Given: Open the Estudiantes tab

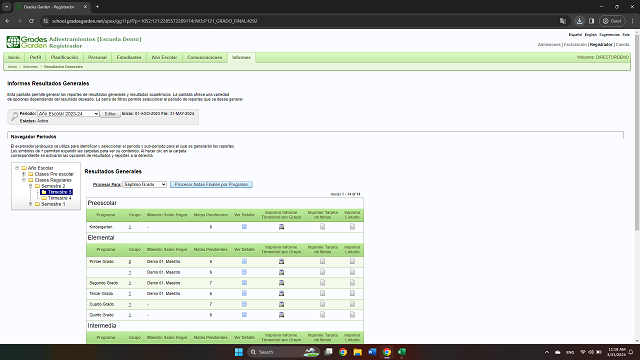Looking at the screenshot, I should click(129, 58).
